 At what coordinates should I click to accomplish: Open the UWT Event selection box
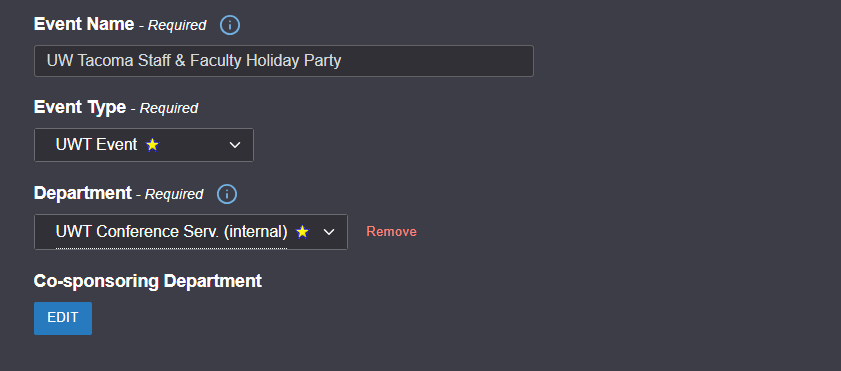144,145
